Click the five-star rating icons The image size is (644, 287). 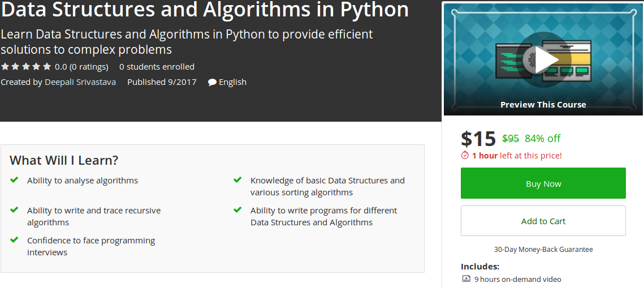(26, 67)
